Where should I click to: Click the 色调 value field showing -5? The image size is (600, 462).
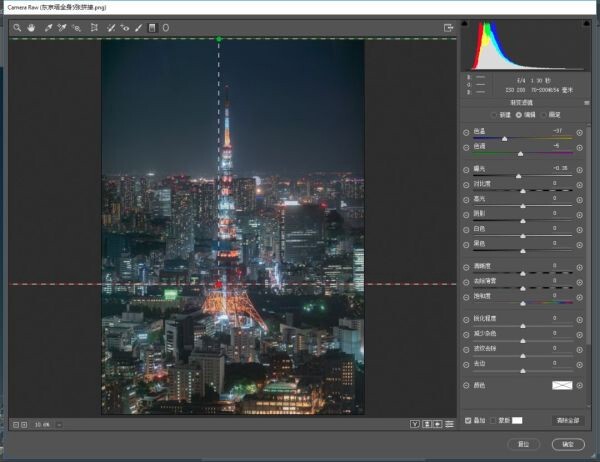[x=556, y=146]
